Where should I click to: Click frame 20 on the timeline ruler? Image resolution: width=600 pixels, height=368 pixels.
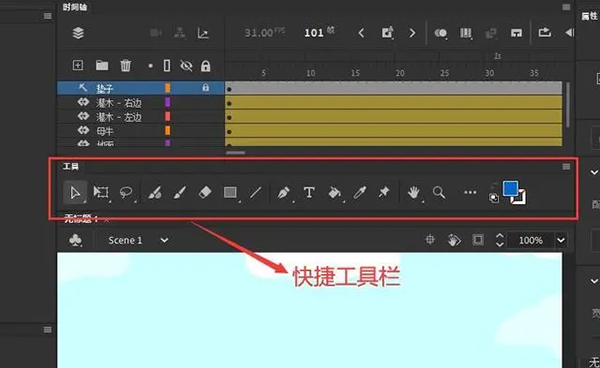tap(400, 73)
